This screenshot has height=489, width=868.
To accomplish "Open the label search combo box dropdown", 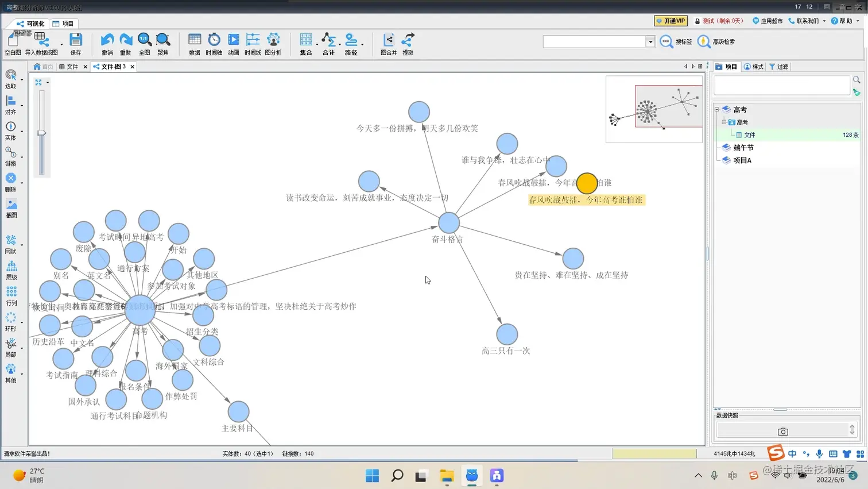I will (x=650, y=41).
